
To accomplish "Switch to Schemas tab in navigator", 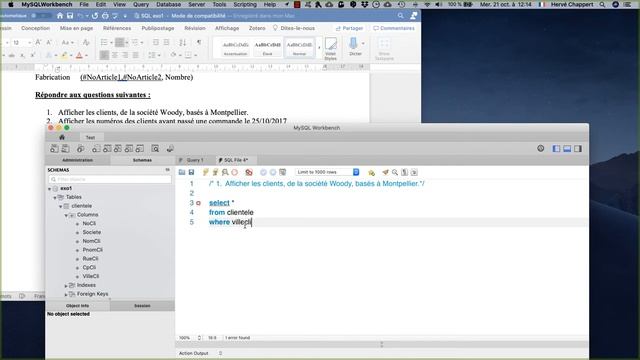I will pyautogui.click(x=142, y=160).
